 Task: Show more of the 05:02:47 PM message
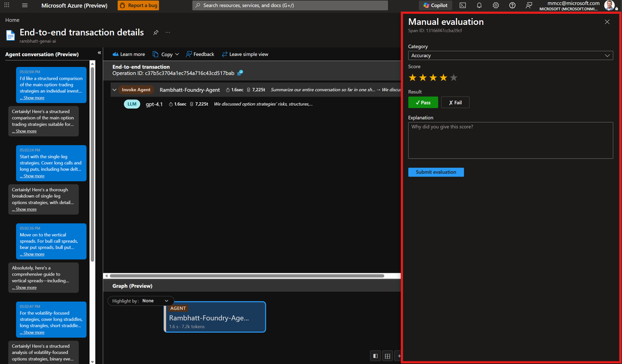click(33, 333)
